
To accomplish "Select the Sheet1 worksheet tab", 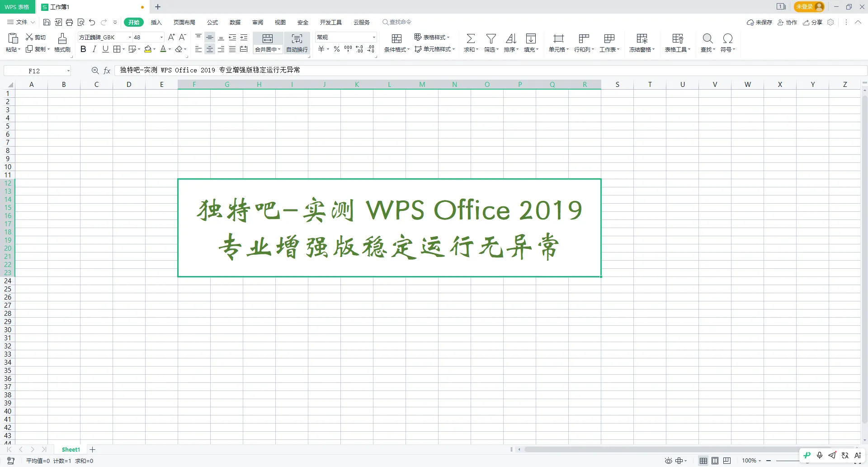I will [71, 449].
